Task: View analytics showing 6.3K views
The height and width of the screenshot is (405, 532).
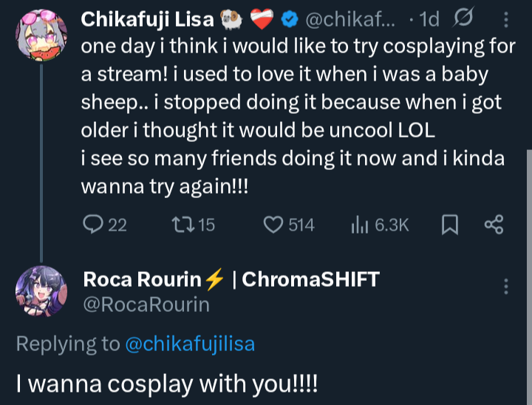Action: click(360, 225)
